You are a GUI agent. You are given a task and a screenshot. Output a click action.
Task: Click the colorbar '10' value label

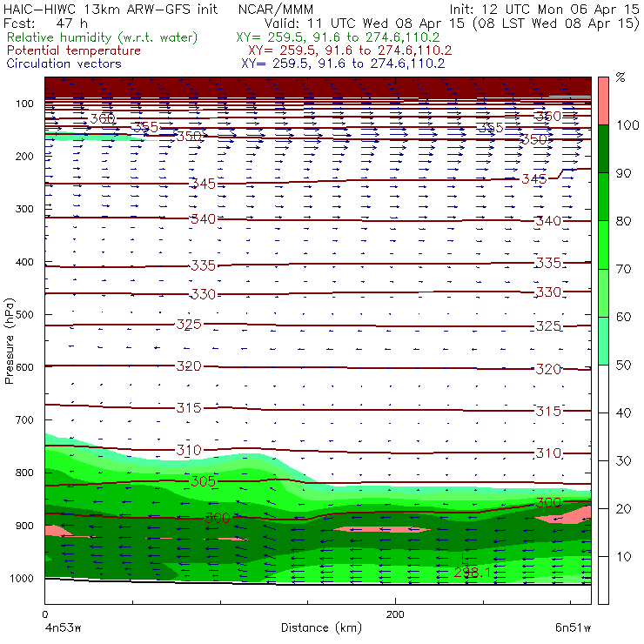[623, 557]
